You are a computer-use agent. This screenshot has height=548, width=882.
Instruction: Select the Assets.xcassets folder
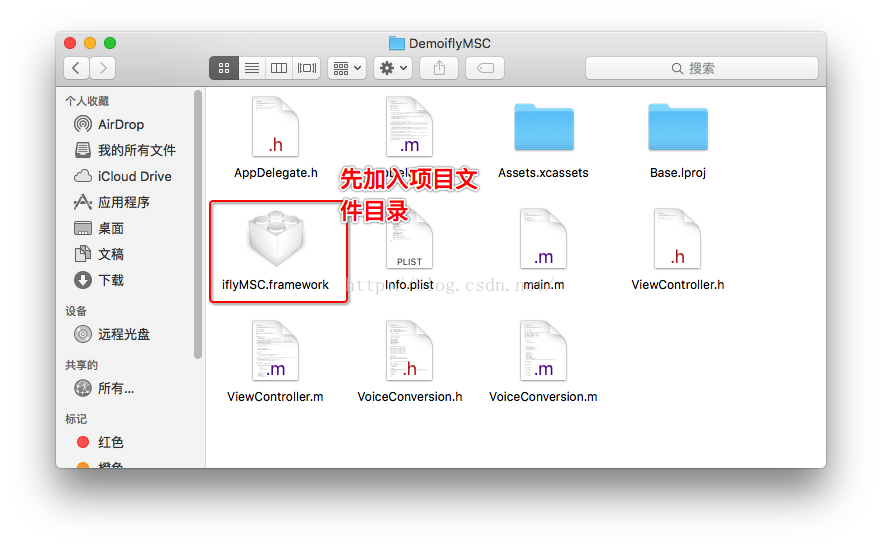point(544,127)
